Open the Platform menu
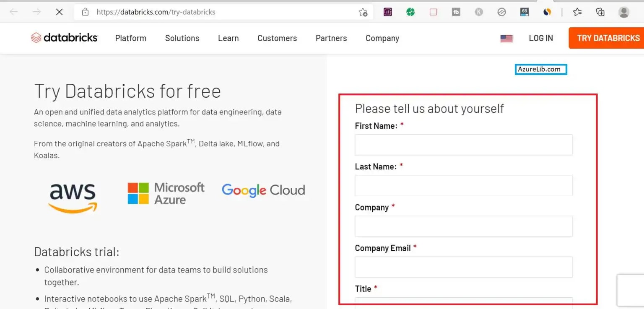The height and width of the screenshot is (309, 644). point(131,38)
